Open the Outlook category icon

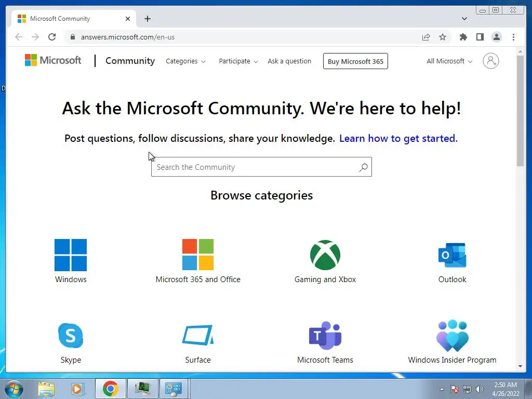pyautogui.click(x=453, y=255)
